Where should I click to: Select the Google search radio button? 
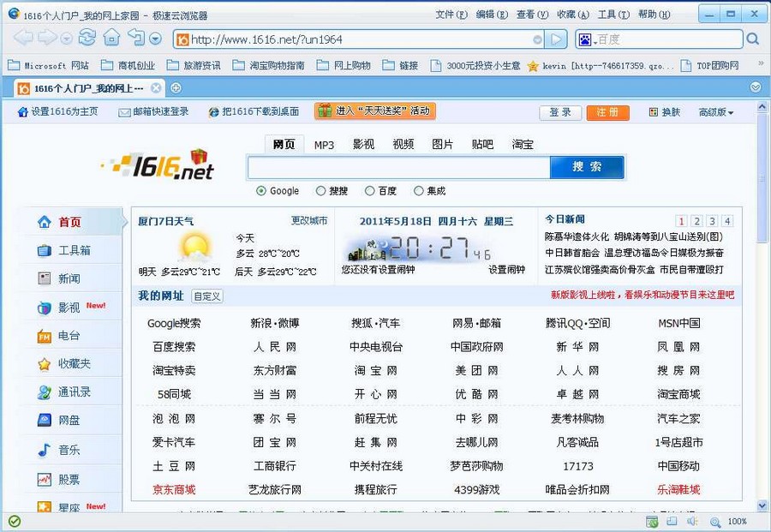261,191
